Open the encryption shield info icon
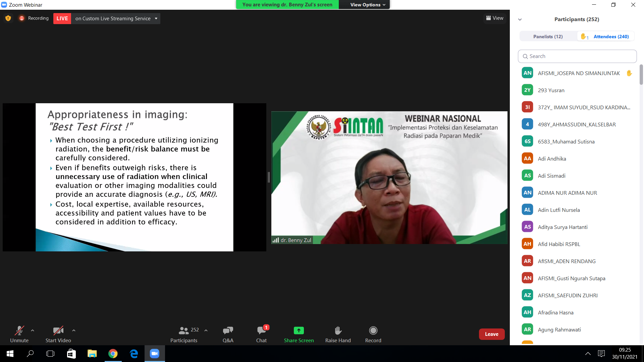This screenshot has width=644, height=362. tap(8, 18)
